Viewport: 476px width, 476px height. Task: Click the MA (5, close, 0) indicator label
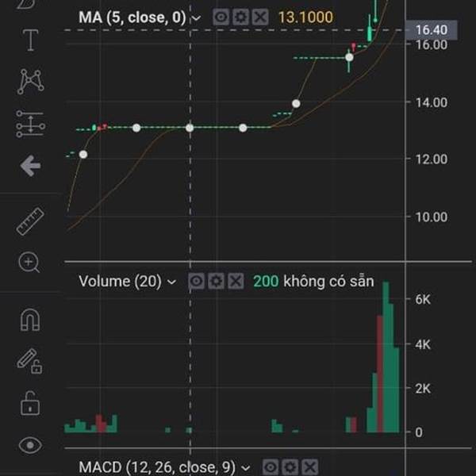pos(132,17)
